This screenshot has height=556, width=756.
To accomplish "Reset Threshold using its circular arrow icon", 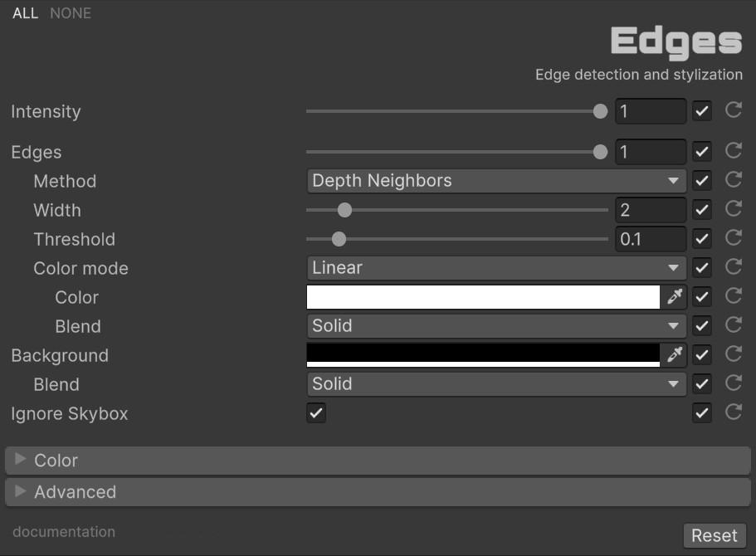I will pos(733,238).
